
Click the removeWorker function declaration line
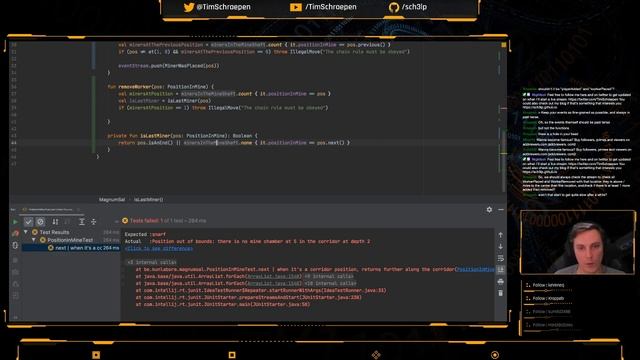click(160, 87)
